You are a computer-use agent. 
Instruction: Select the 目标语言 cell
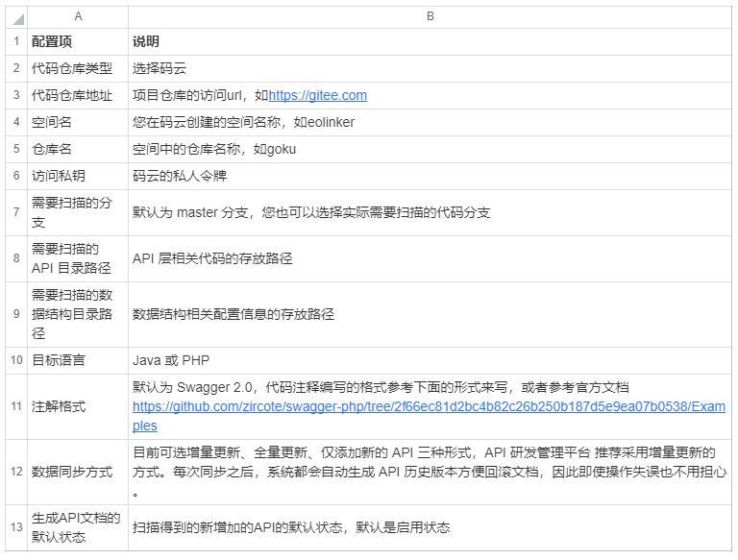coord(59,360)
